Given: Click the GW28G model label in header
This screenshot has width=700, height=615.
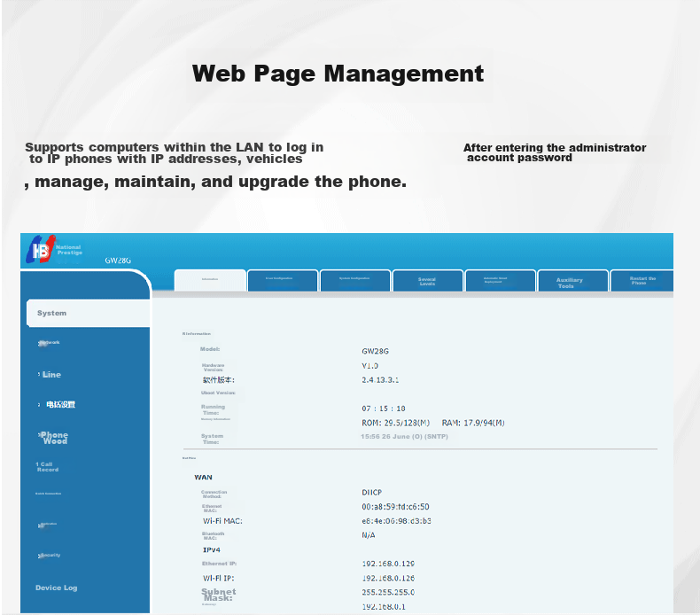Looking at the screenshot, I should click(118, 261).
